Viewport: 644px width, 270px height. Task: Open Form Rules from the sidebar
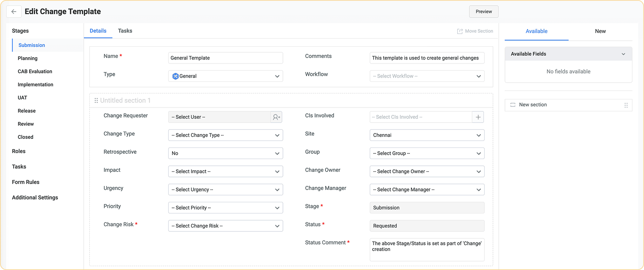pos(25,182)
